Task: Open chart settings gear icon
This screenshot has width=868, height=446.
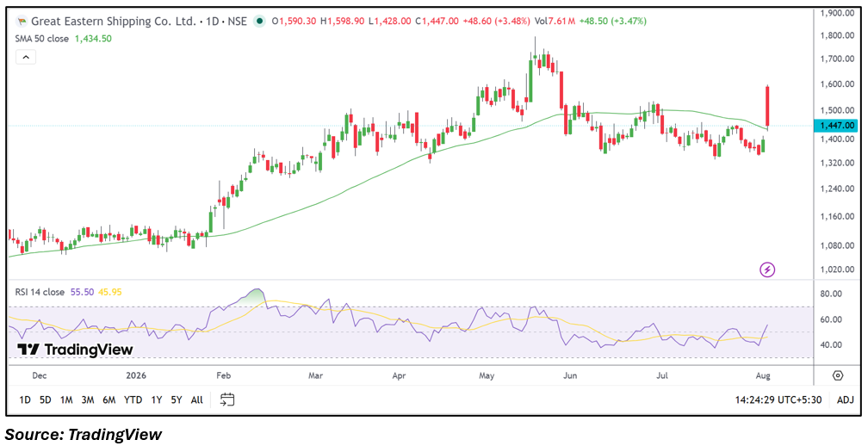Action: pyautogui.click(x=838, y=375)
